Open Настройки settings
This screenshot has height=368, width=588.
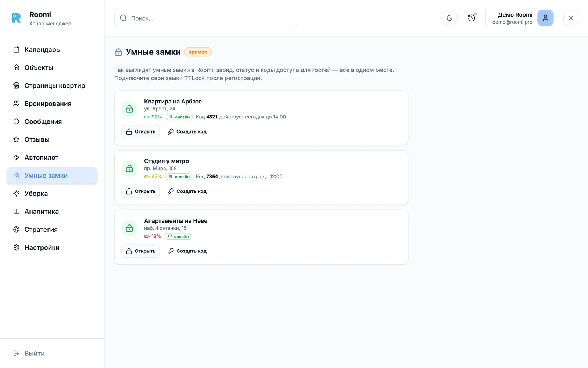coord(52,248)
